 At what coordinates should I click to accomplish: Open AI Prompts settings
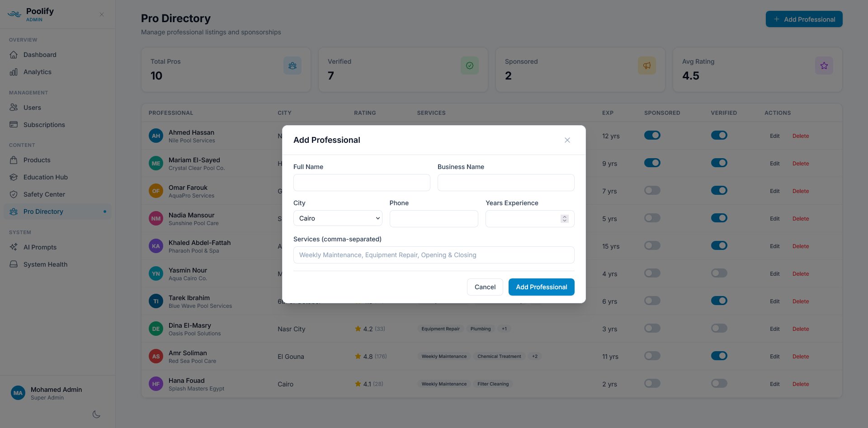click(39, 247)
